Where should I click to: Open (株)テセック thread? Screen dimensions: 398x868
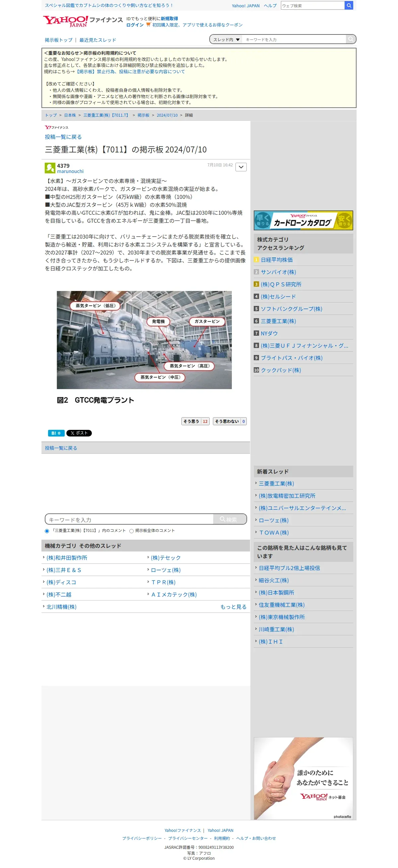(x=166, y=558)
